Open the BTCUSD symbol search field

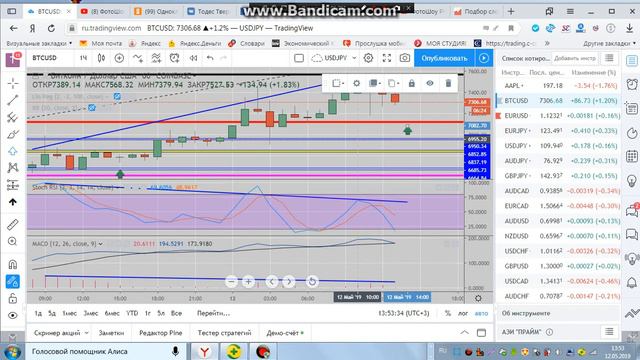(44, 58)
